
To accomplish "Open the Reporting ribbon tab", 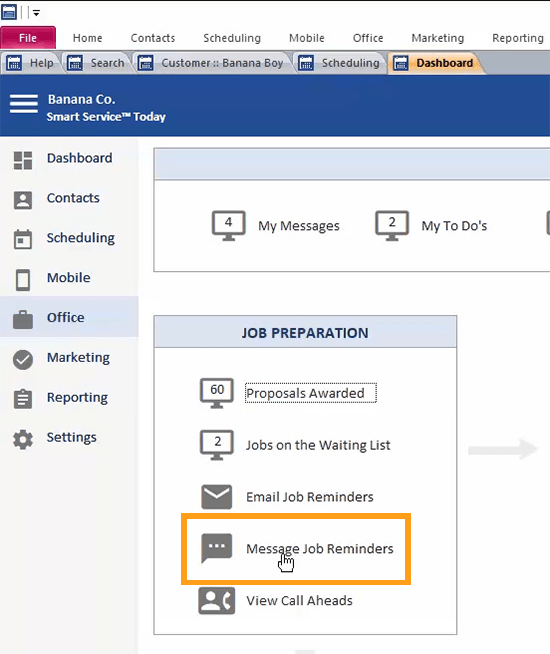I will click(518, 38).
